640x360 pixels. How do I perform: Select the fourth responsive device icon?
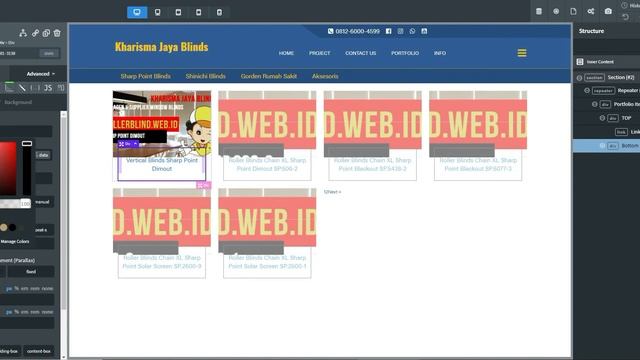click(199, 12)
